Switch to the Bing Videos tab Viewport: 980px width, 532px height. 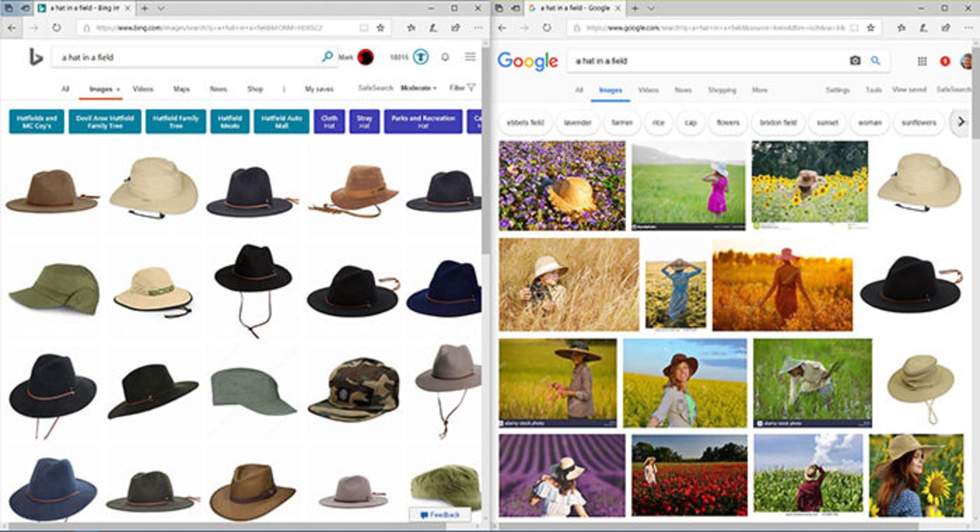pos(143,89)
